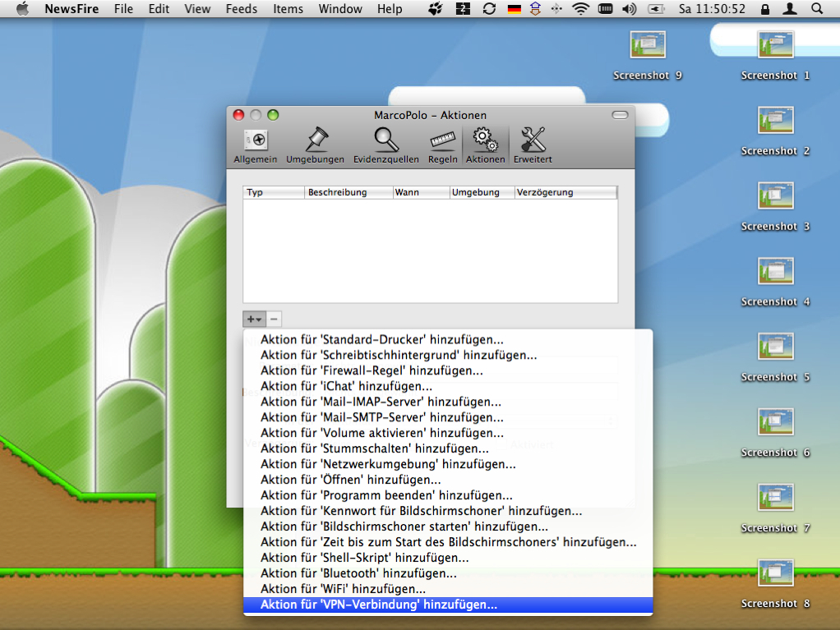Add a 'Firewall-Regel' action

pos(448,370)
